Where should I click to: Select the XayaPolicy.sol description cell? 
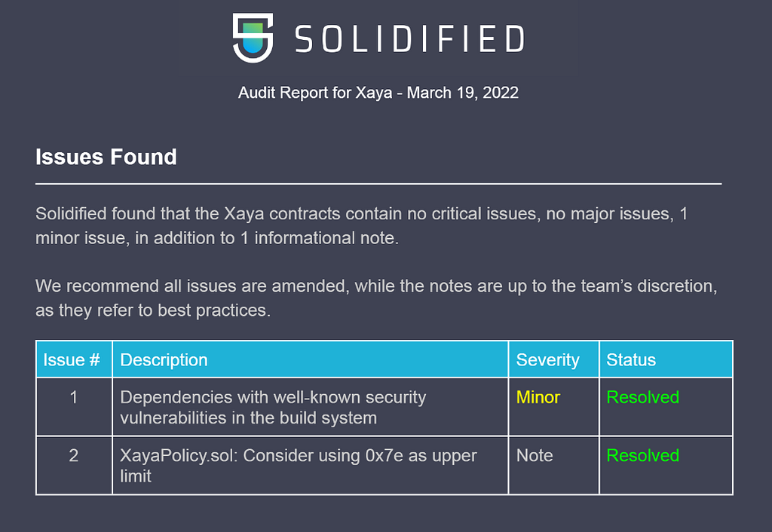310,465
